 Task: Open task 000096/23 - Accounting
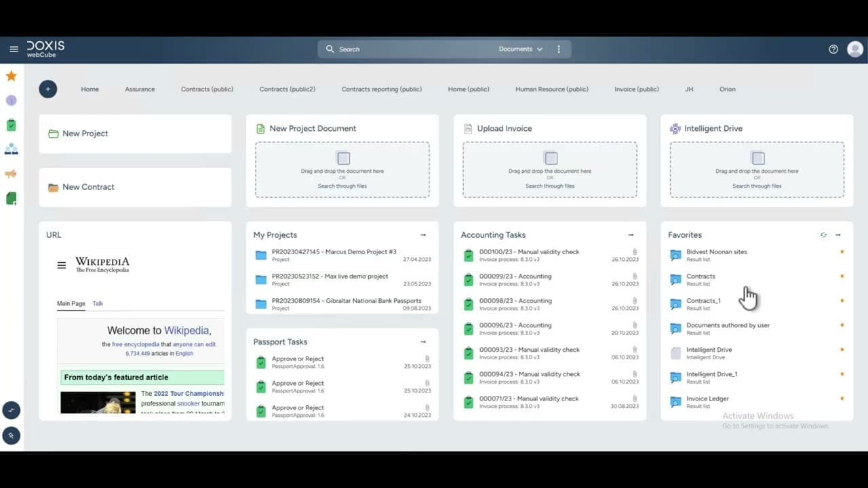(x=550, y=328)
